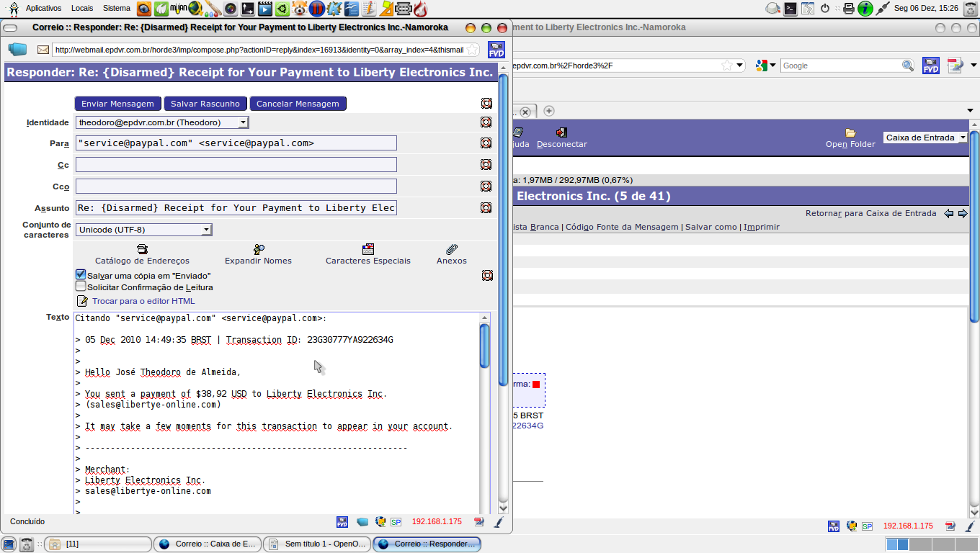
Task: Click help lifebuoy icon beside Identidade row
Action: point(486,122)
